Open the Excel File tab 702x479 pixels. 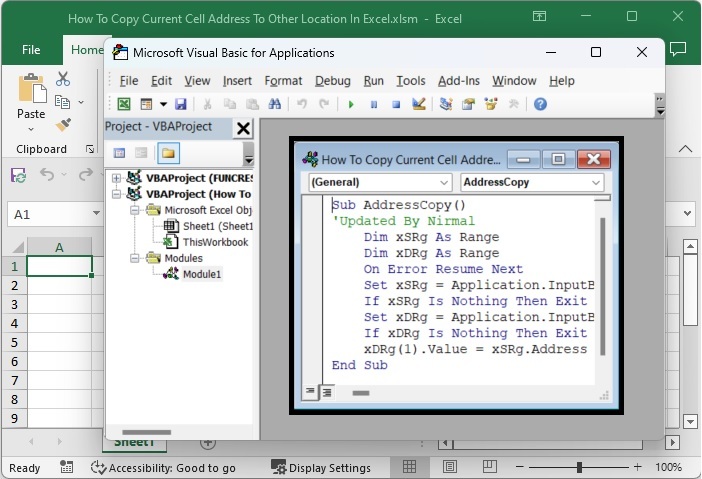31,50
